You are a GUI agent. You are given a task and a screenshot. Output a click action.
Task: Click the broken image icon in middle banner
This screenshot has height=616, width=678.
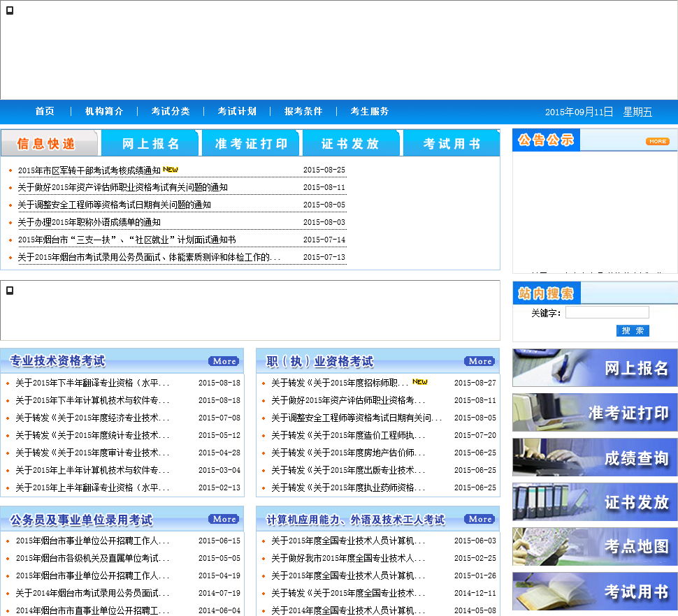(10, 291)
